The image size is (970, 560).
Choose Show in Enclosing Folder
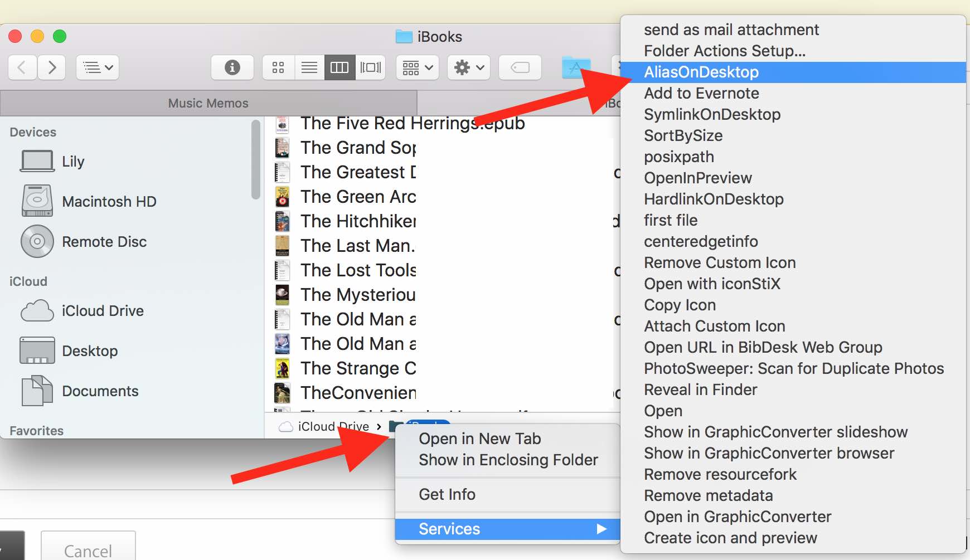tap(507, 460)
